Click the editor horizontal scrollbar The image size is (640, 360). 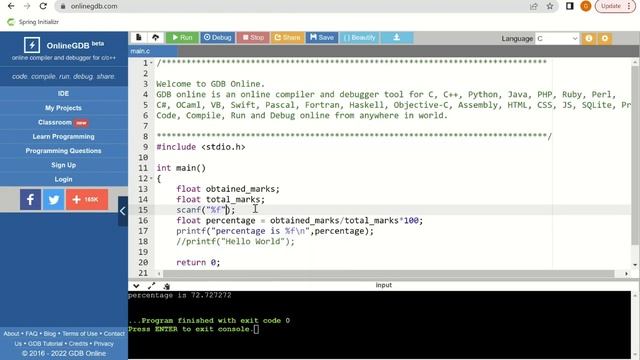tap(388, 273)
